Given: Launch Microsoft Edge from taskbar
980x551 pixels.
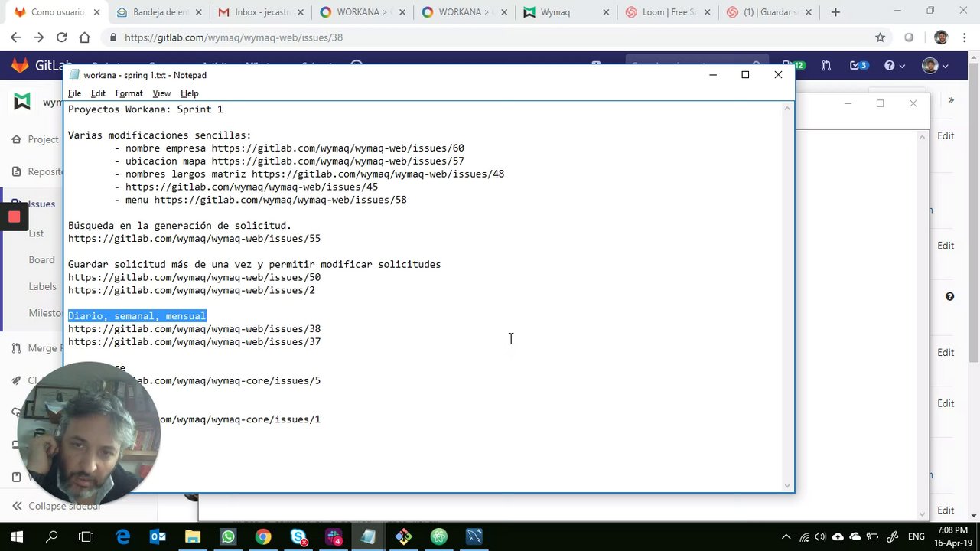Looking at the screenshot, I should click(122, 536).
